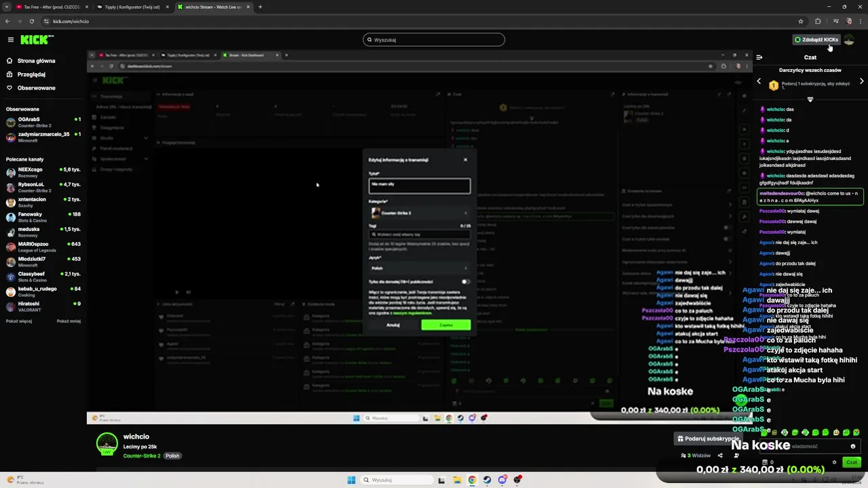Image resolution: width=868 pixels, height=488 pixels.
Task: Click the pinned message from meltedendeavour0c
Action: [810, 197]
